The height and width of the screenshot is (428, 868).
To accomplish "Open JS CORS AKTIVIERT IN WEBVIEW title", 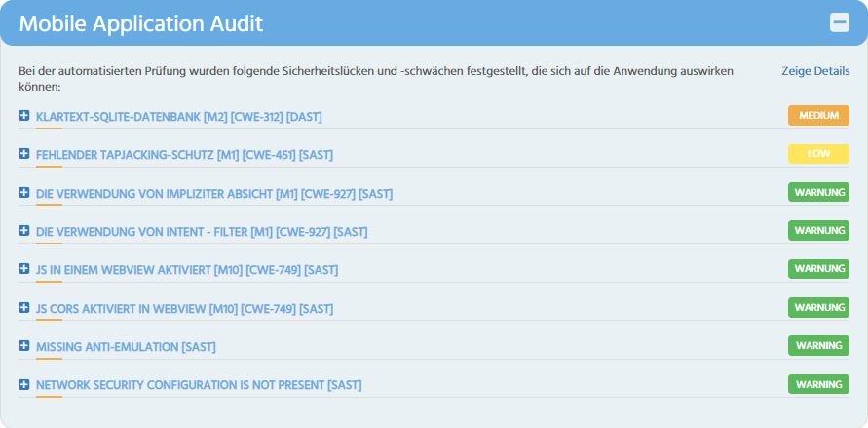I will (184, 309).
